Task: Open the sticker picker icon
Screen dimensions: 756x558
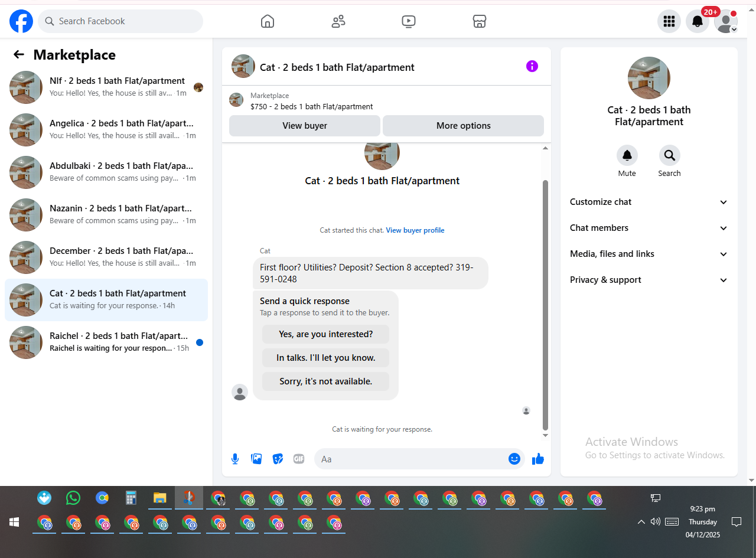Action: [278, 459]
